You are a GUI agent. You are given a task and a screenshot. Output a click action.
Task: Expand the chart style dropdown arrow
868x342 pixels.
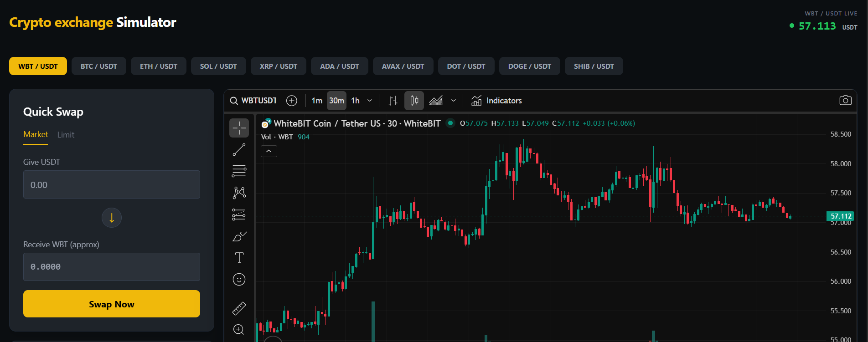[x=454, y=101]
